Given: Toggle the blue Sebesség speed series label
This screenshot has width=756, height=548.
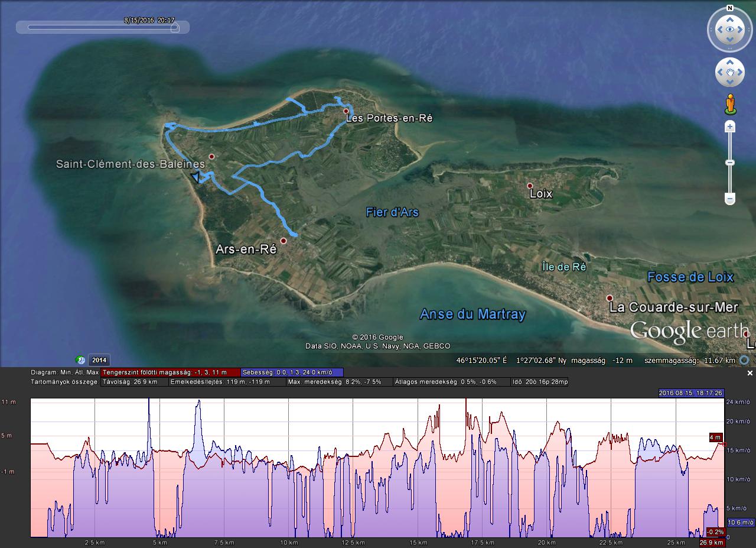Looking at the screenshot, I should point(292,372).
